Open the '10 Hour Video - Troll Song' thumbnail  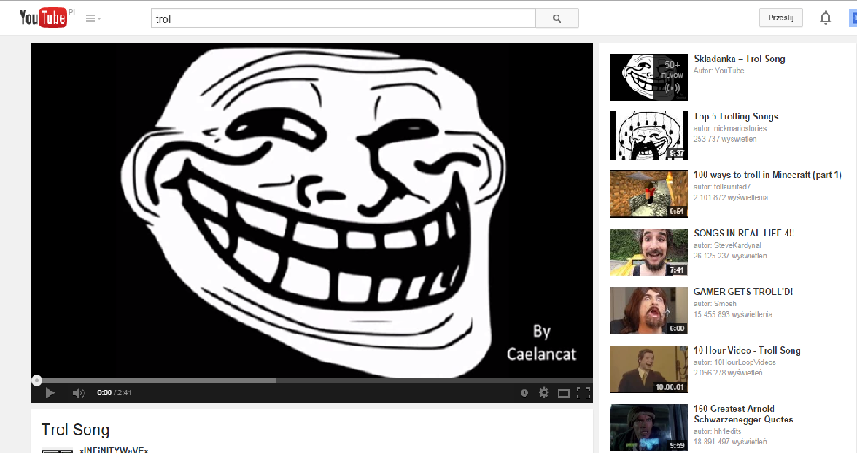(x=649, y=369)
